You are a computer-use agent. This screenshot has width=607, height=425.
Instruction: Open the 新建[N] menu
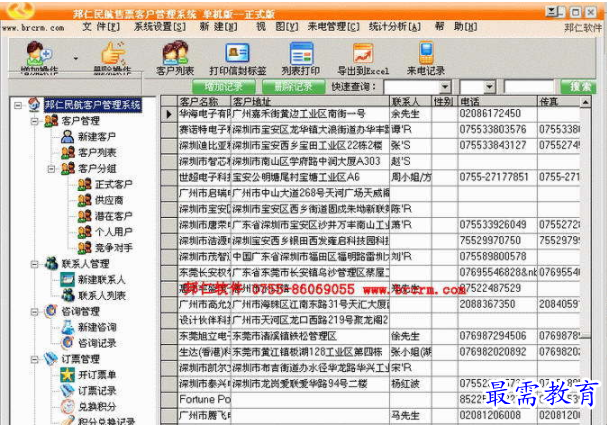point(218,27)
